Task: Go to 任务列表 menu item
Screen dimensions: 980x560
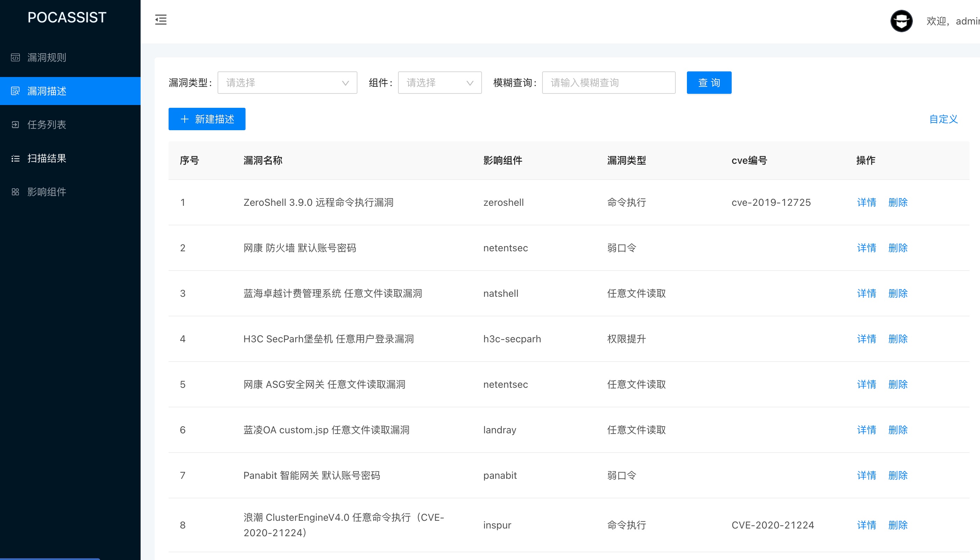Action: pyautogui.click(x=47, y=125)
